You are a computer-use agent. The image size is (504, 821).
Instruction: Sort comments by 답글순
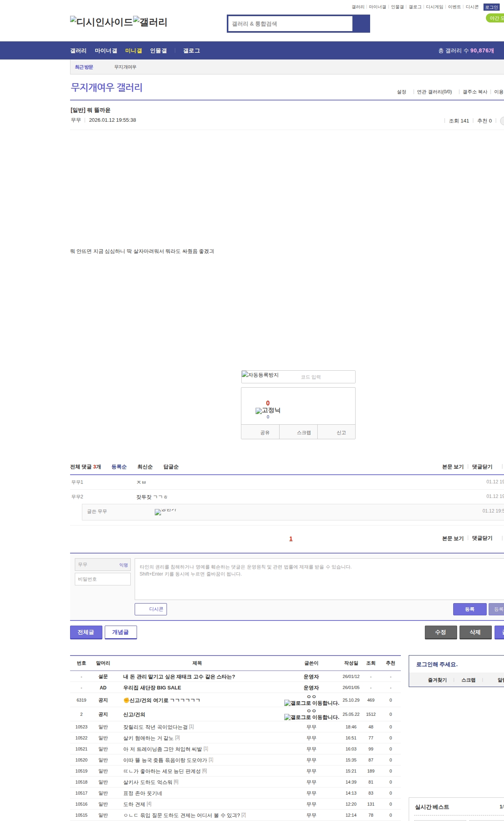pyautogui.click(x=171, y=467)
